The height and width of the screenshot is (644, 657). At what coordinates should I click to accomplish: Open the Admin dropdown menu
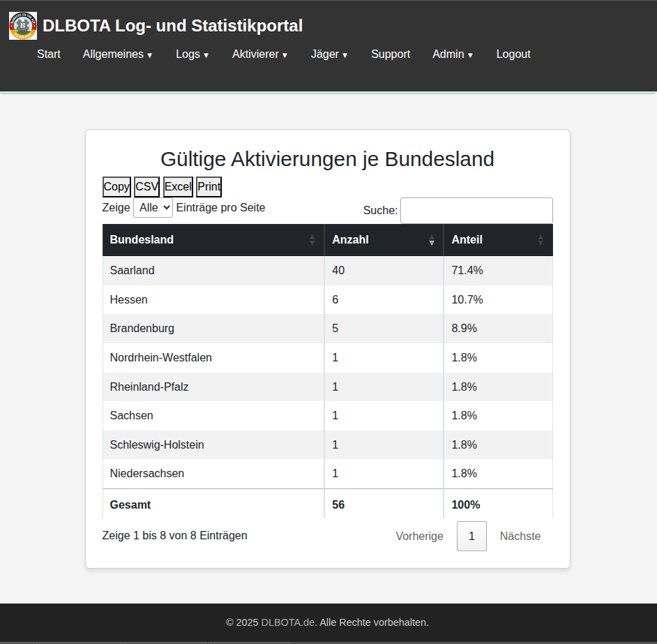pyautogui.click(x=453, y=54)
